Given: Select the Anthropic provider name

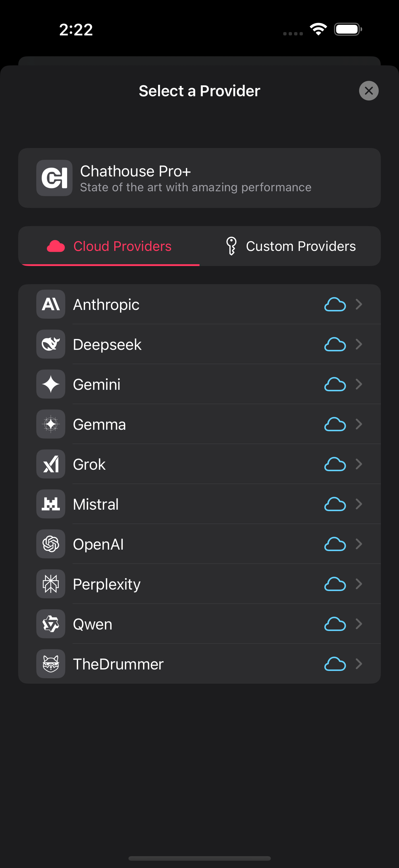Looking at the screenshot, I should tap(106, 304).
